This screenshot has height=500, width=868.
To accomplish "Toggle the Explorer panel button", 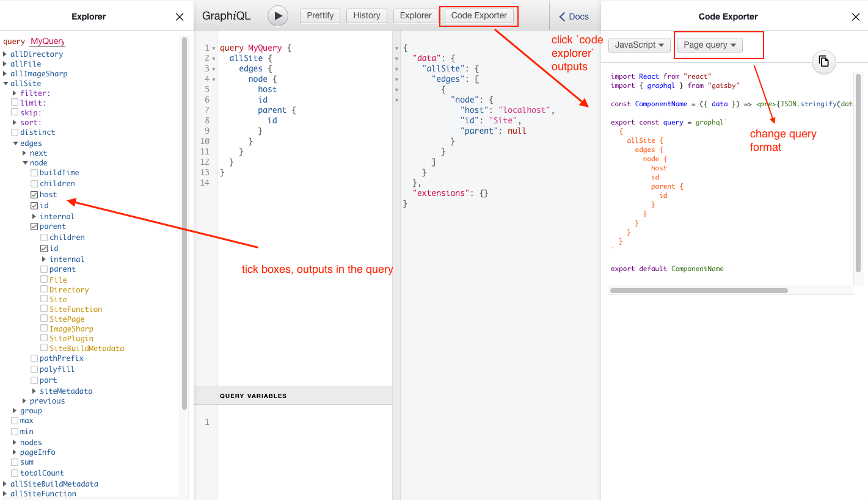I will pyautogui.click(x=415, y=15).
